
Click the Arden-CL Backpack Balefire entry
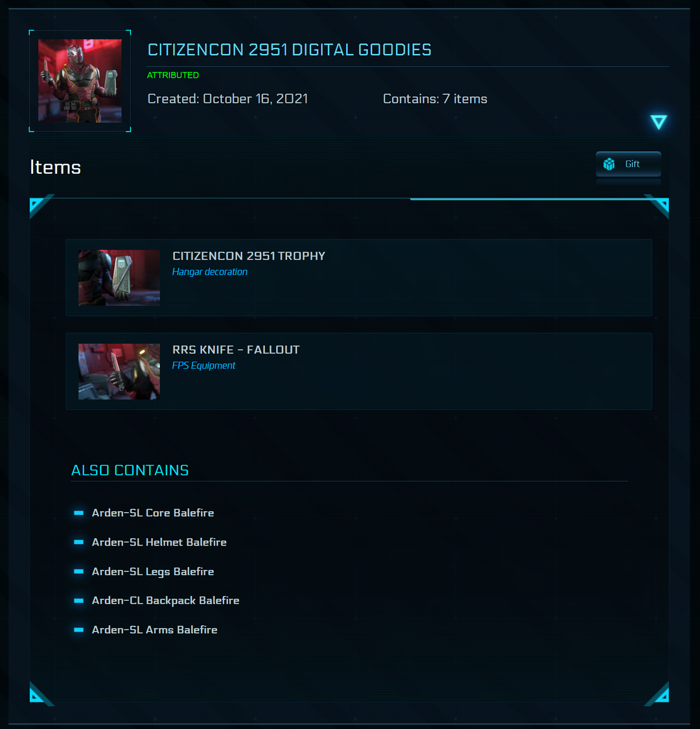click(x=165, y=601)
